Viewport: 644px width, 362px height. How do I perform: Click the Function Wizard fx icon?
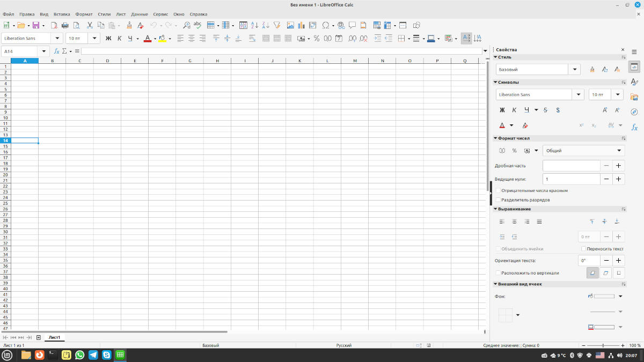(x=56, y=51)
